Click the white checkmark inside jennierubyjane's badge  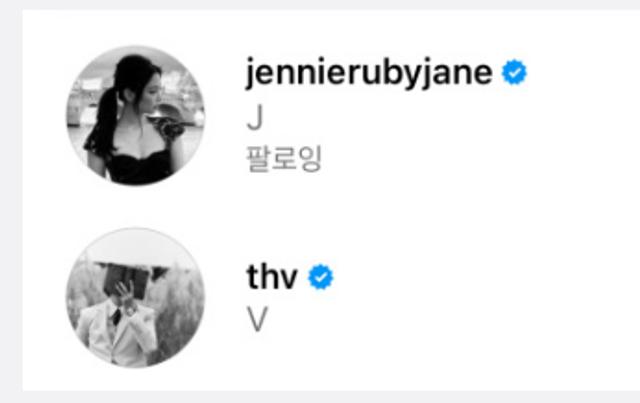(515, 73)
